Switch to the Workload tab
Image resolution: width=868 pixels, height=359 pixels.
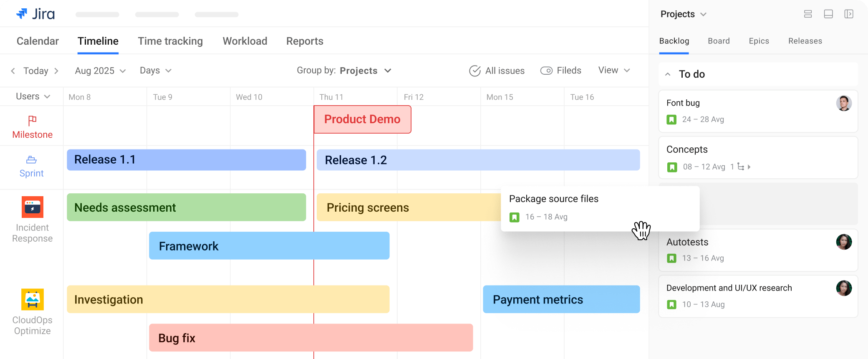245,41
